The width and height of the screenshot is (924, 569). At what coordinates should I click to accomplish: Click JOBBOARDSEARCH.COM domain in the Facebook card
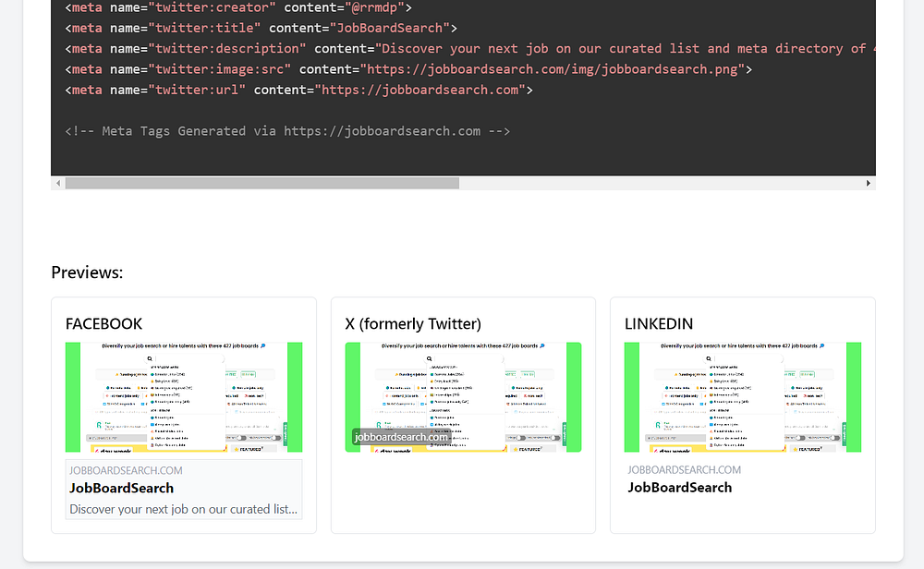pyautogui.click(x=126, y=471)
